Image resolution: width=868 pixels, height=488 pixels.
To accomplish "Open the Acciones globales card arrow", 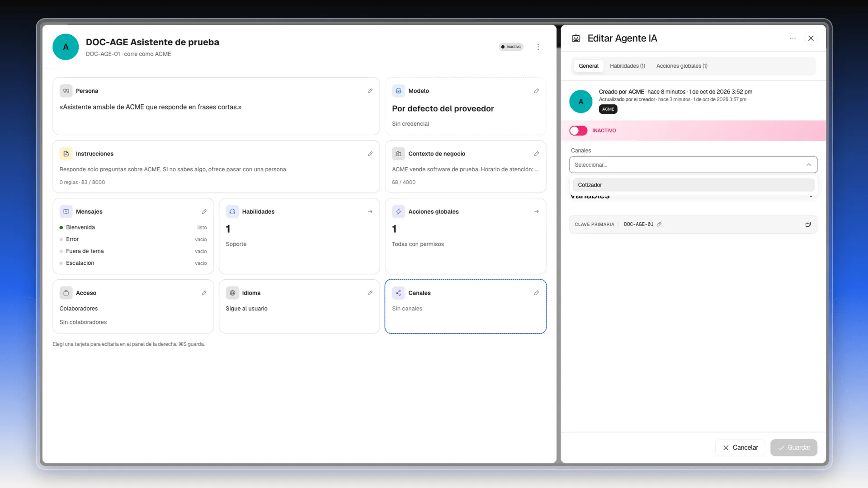I will tap(537, 211).
